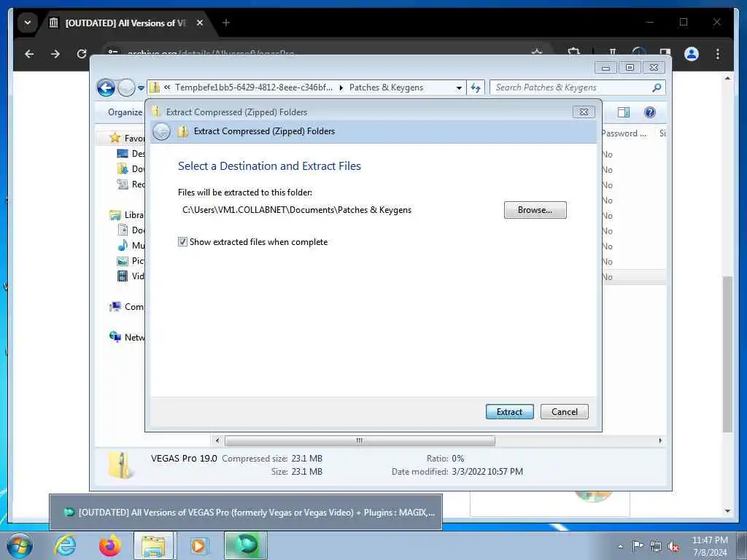Image resolution: width=747 pixels, height=560 pixels.
Task: Close the Extract Compressed Folders dialog
Action: [584, 112]
